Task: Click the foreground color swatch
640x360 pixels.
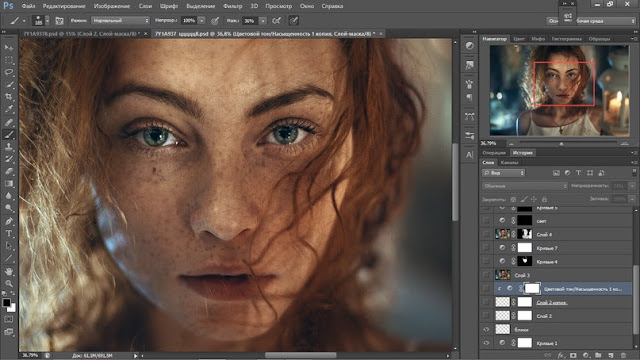Action: tap(6, 303)
